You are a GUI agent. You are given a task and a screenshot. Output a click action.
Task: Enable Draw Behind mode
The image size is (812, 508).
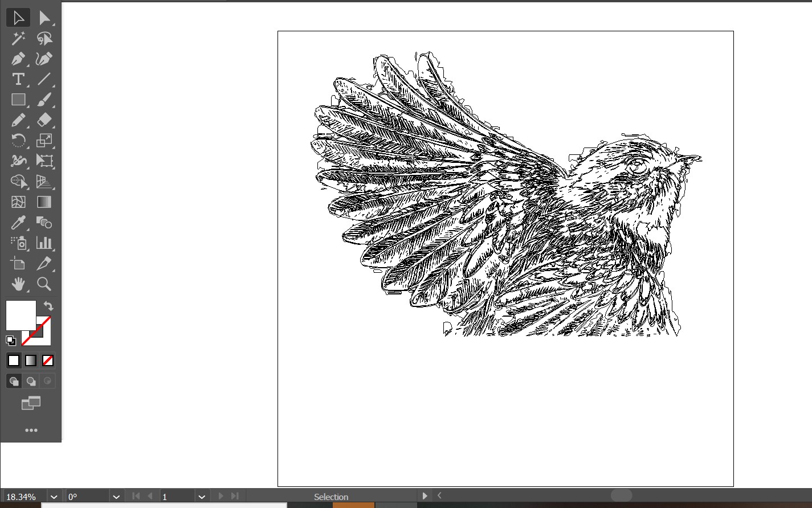coord(31,381)
